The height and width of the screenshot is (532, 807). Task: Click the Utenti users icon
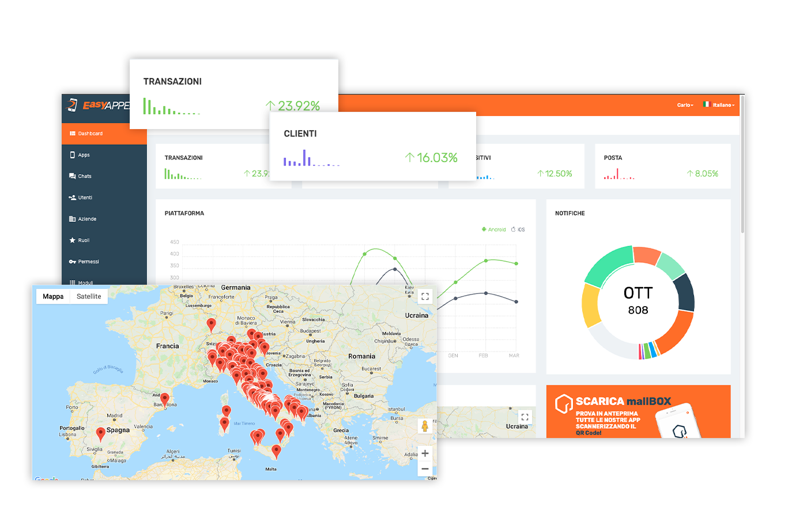72,198
